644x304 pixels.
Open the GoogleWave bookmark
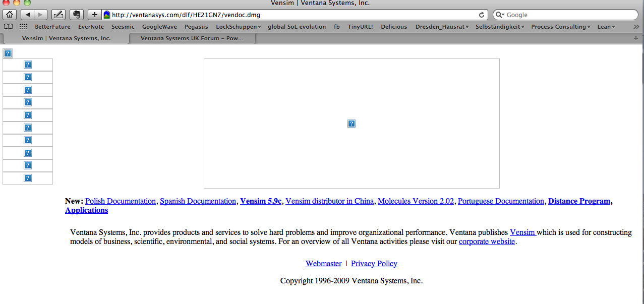click(159, 27)
